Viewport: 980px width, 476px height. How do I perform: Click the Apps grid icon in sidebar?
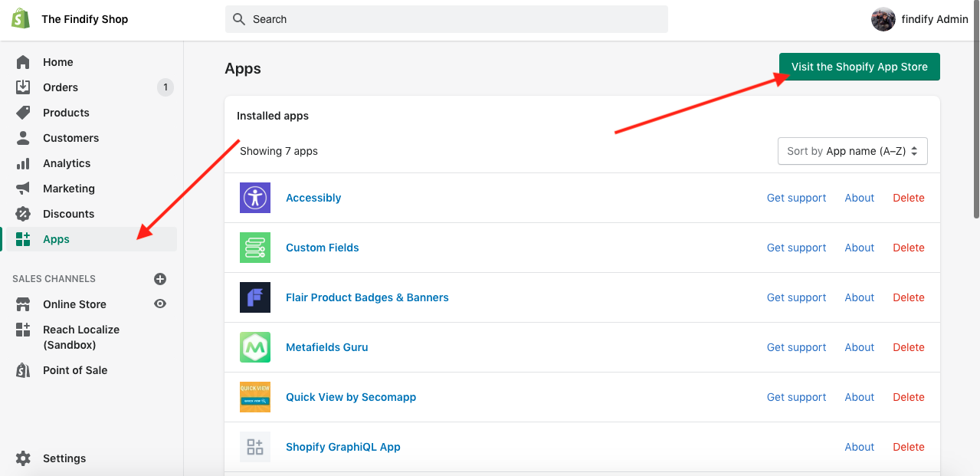(x=23, y=239)
